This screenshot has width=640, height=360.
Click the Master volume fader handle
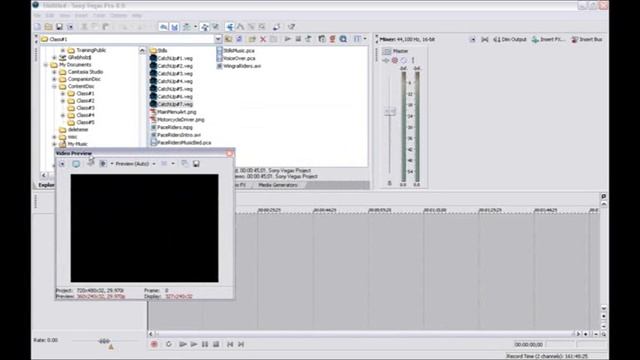point(390,111)
